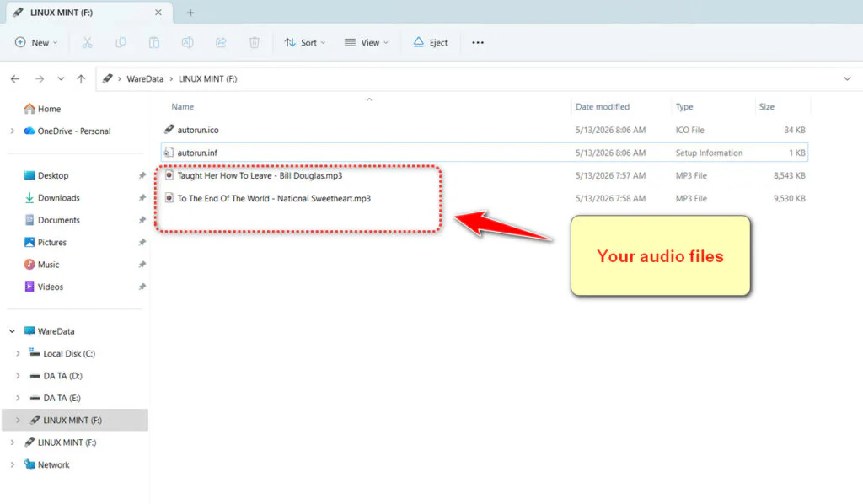Select file Taught Her How To Leave - Bill Douglas.mp3

(260, 175)
